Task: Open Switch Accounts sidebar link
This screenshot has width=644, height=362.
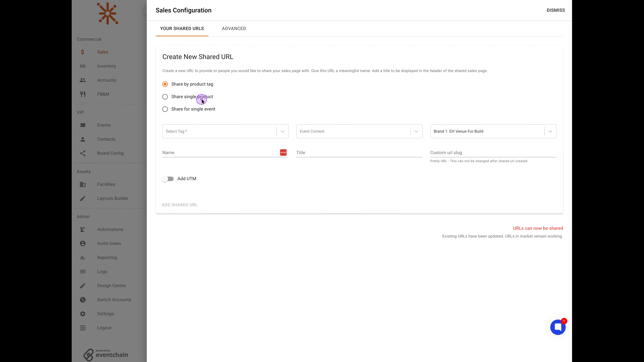Action: click(114, 300)
